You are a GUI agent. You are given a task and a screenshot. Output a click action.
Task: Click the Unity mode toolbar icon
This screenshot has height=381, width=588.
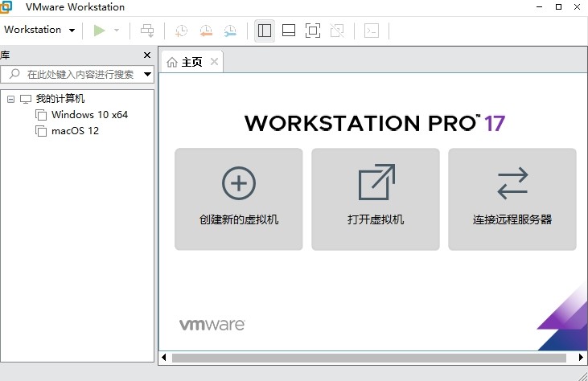(x=337, y=31)
